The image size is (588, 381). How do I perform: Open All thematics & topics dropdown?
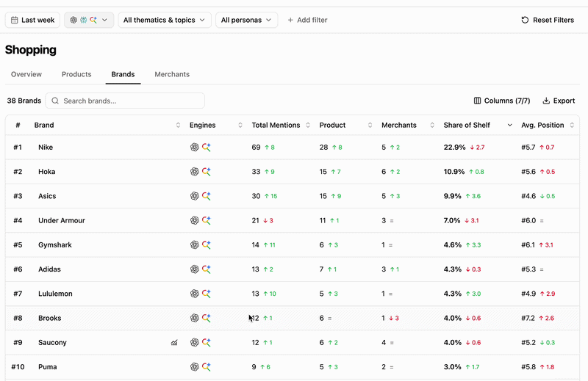click(x=165, y=20)
